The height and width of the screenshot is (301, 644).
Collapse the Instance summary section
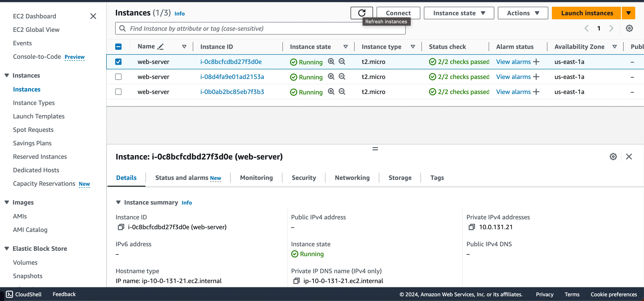point(118,202)
